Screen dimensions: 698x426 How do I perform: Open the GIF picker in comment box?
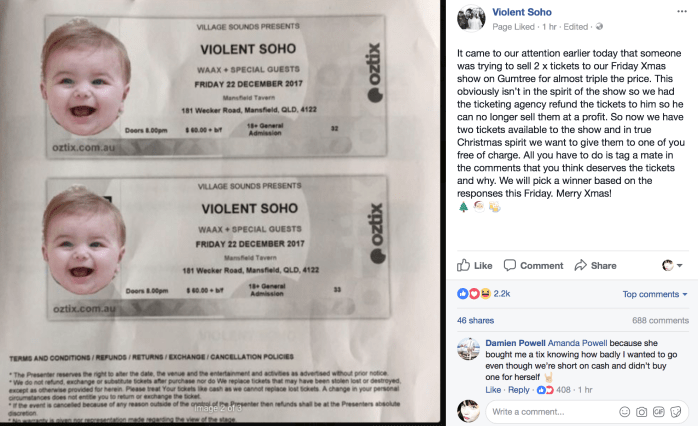pos(660,411)
